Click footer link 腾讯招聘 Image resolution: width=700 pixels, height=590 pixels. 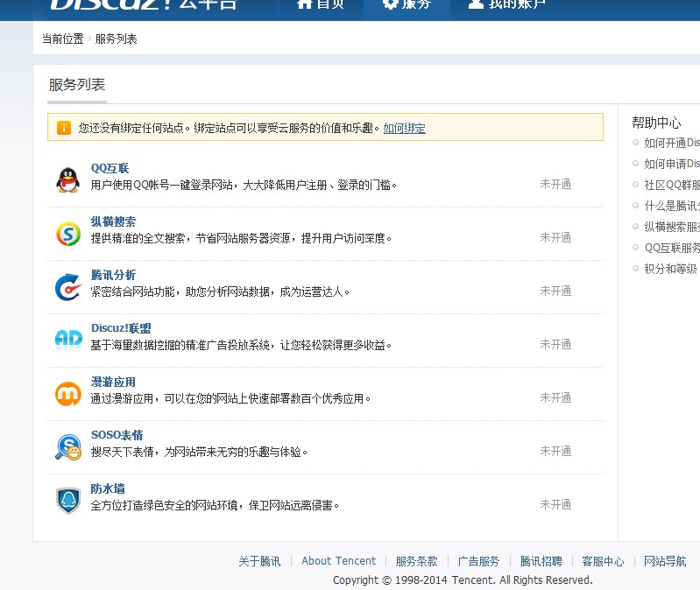(541, 561)
